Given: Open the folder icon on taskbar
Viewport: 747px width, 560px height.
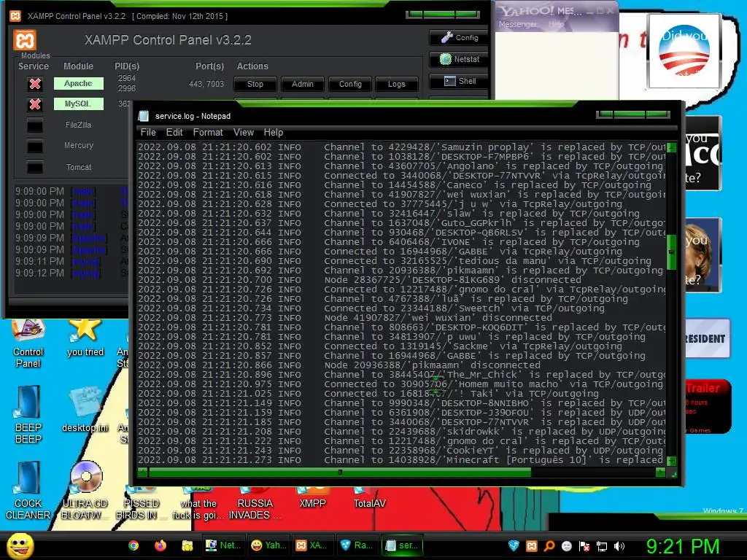Looking at the screenshot, I should (187, 545).
